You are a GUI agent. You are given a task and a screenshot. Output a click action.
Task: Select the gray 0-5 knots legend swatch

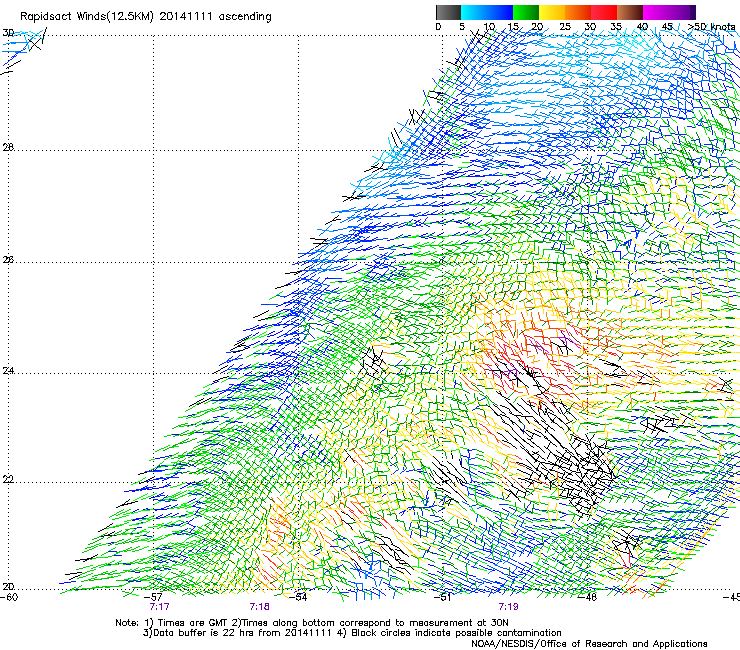tap(448, 12)
